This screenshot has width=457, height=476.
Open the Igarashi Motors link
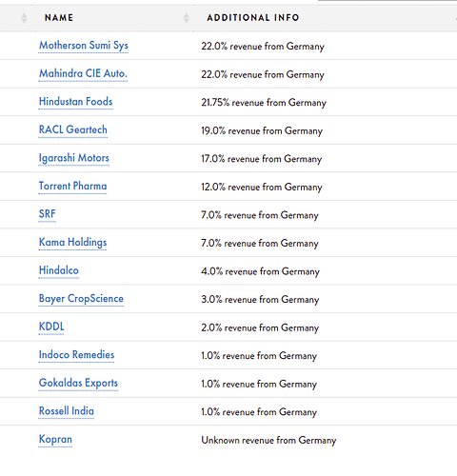coord(74,158)
